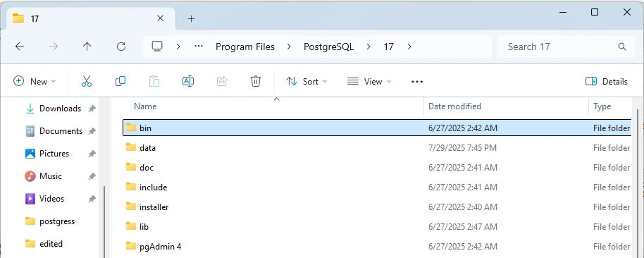Viewport: 644px width, 258px height.
Task: Click 17 breadcrumb in address bar
Action: (x=388, y=47)
